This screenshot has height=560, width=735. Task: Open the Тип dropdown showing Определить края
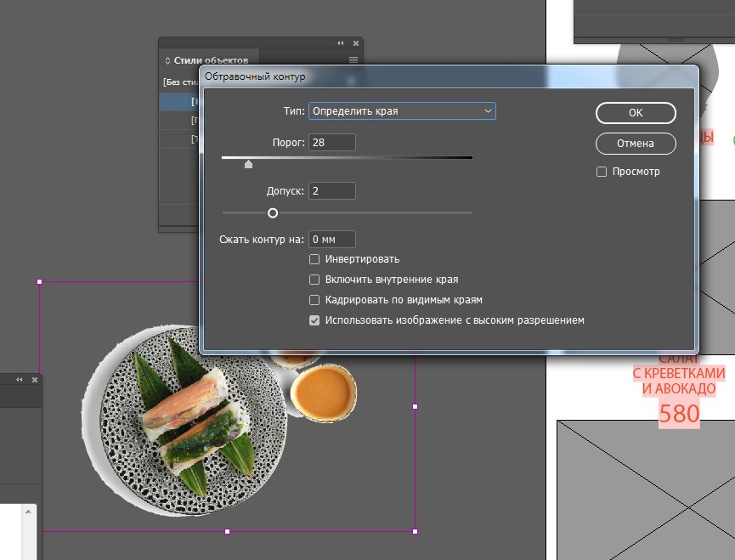pos(402,111)
